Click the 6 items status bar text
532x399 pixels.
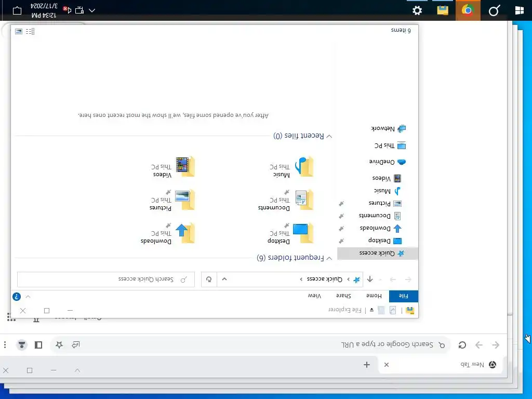[401, 31]
